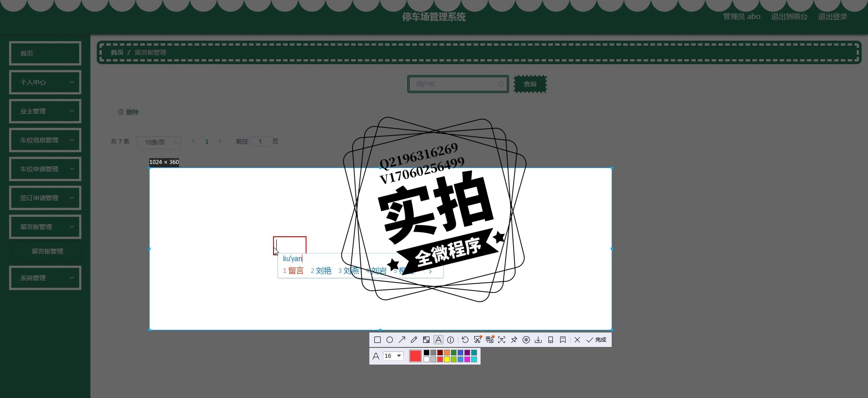868x398 pixels.
Task: Click 退出登录 link
Action: [x=833, y=17]
